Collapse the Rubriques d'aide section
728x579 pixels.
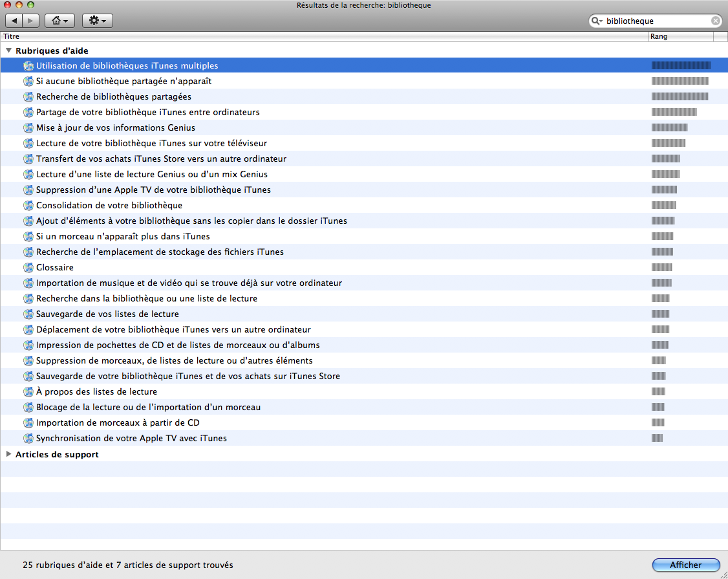click(8, 50)
